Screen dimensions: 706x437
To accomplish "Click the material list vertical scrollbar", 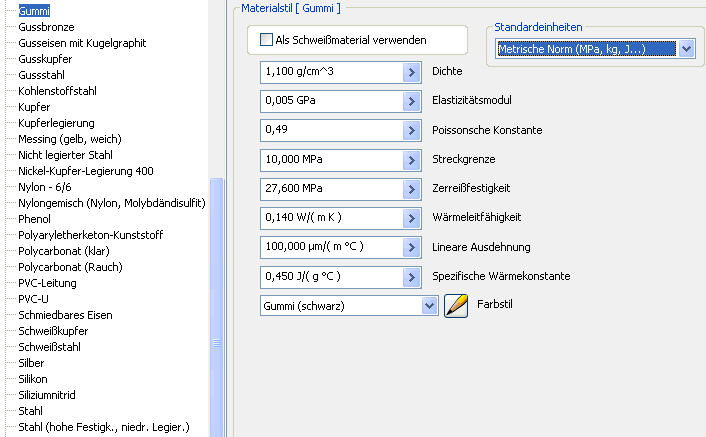I will tap(215, 300).
